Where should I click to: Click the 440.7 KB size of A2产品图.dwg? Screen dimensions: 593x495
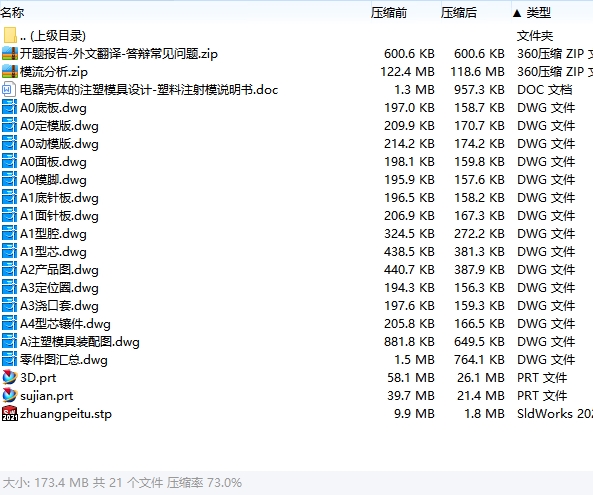point(409,270)
